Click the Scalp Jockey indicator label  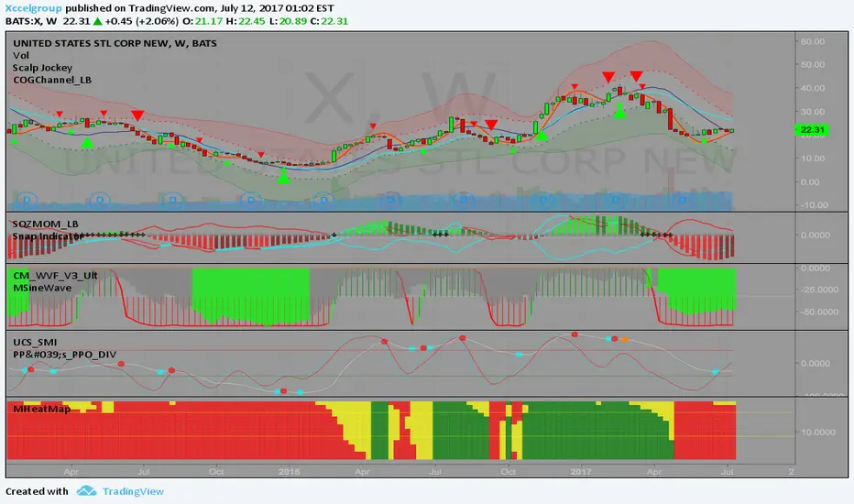pos(42,68)
